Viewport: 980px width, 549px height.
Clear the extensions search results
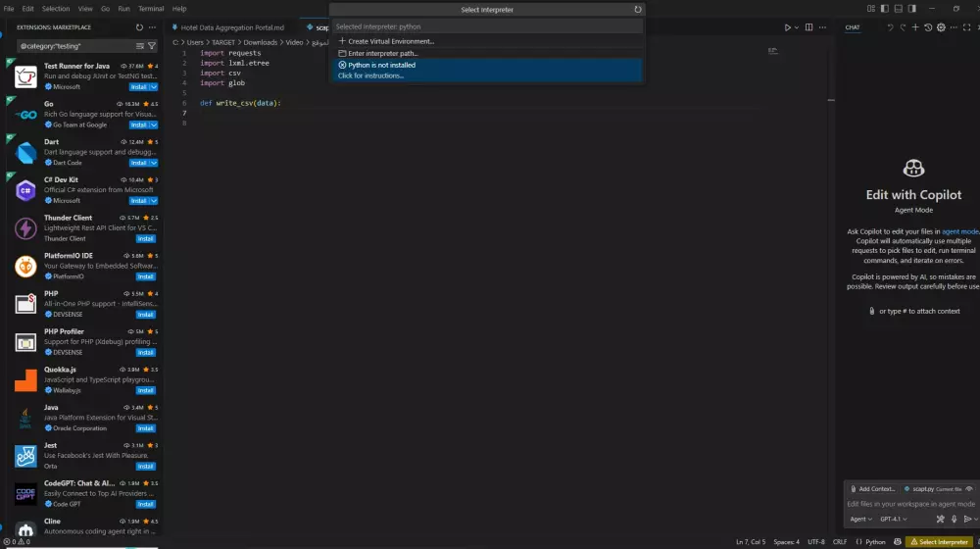(140, 46)
